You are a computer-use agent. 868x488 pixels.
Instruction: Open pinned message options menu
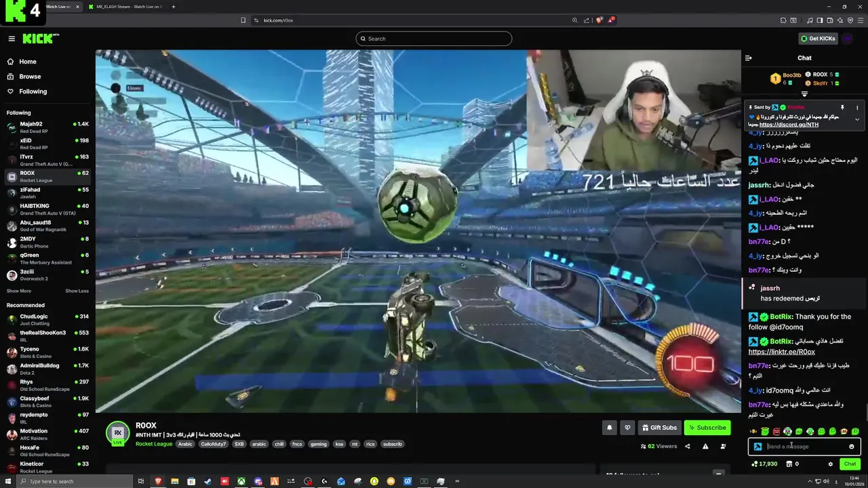coord(857,107)
